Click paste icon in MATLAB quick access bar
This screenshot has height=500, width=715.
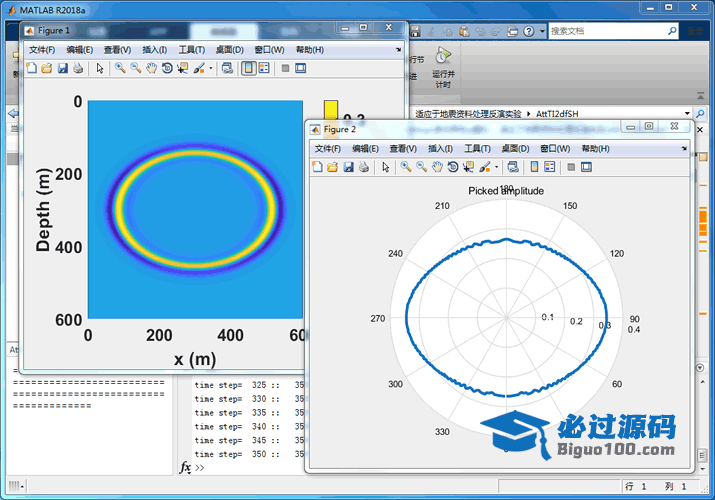point(464,31)
